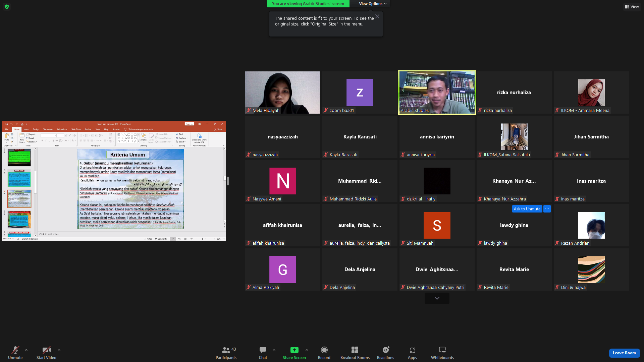The height and width of the screenshot is (362, 644).
Task: Click fit slide to window icon in PowerPoint
Action: [x=224, y=239]
